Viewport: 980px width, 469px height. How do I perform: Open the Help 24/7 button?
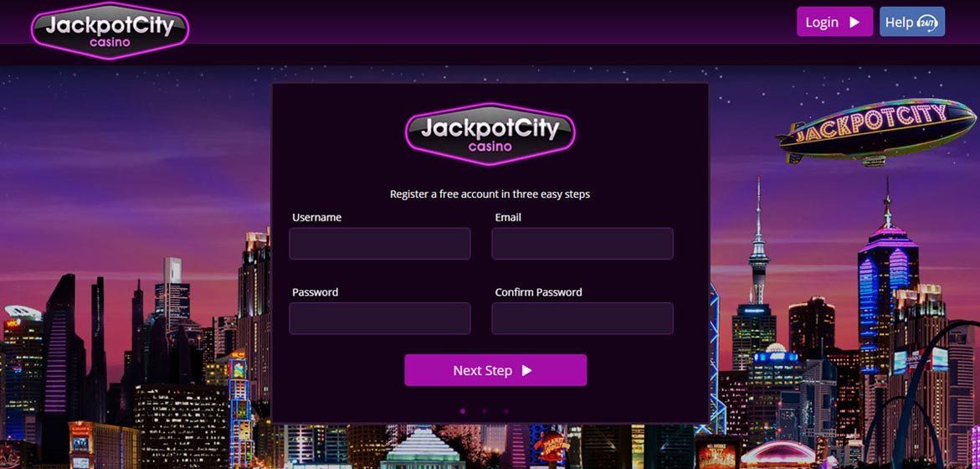tap(912, 22)
